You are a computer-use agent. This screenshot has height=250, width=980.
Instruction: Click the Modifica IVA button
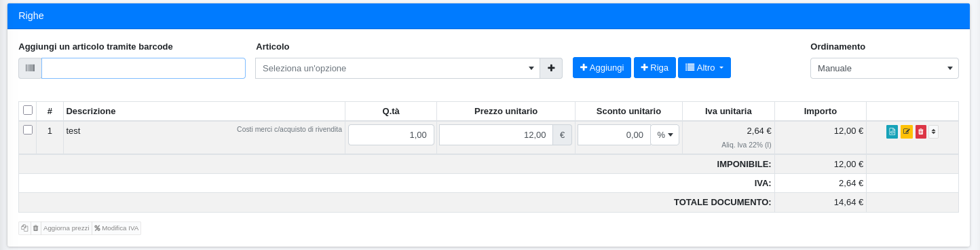116,228
